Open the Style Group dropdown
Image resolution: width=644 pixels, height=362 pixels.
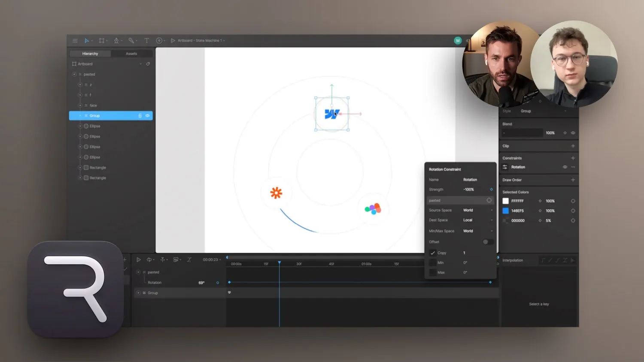click(x=544, y=111)
